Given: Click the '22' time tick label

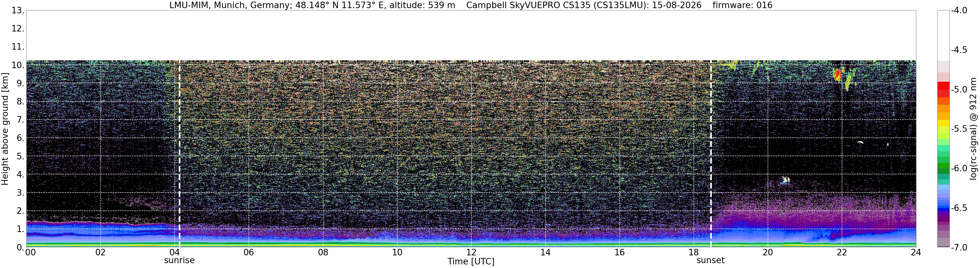Looking at the screenshot, I should (842, 252).
